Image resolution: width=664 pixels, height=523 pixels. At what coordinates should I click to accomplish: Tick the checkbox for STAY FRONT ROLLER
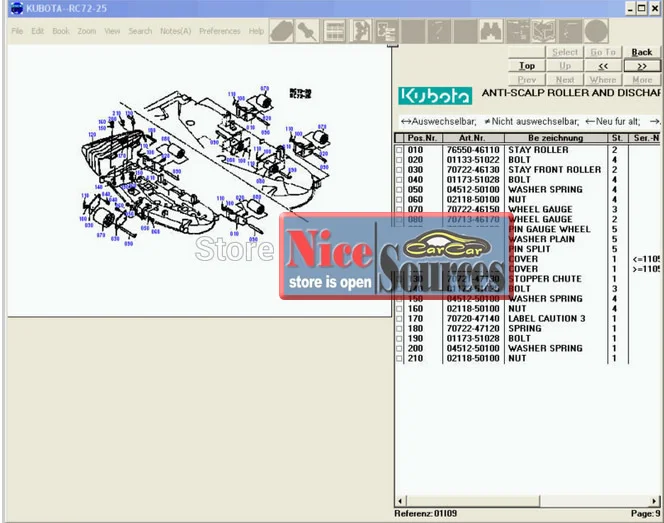(x=399, y=170)
